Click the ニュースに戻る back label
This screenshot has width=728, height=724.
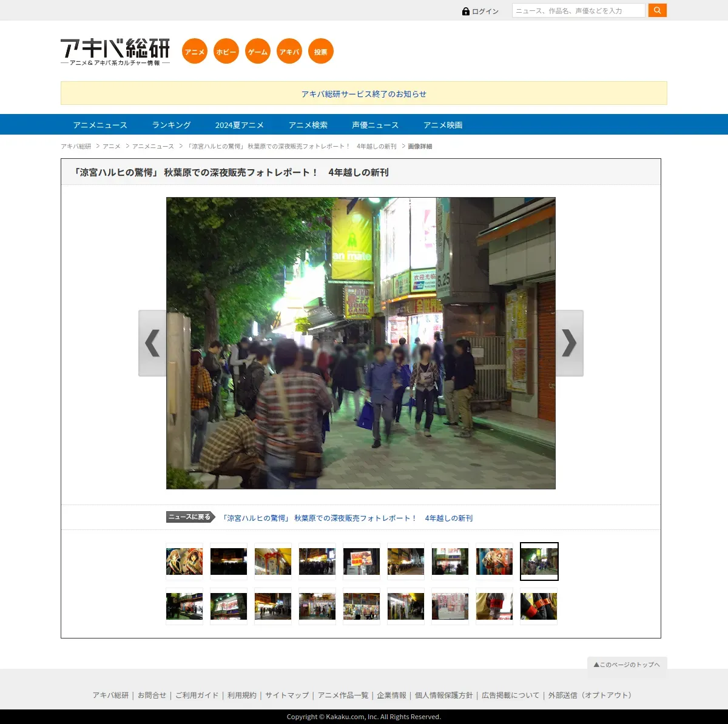tap(190, 517)
